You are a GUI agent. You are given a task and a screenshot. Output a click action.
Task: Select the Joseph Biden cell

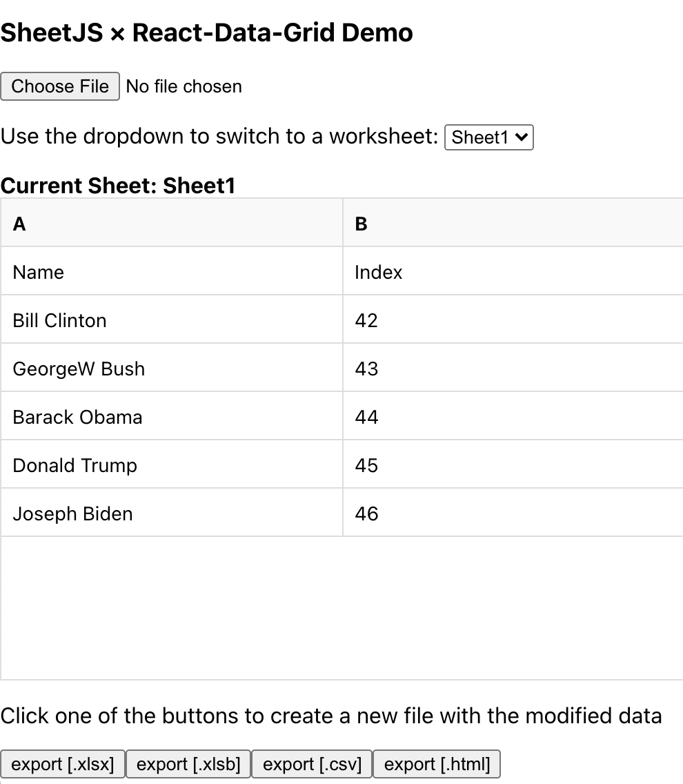click(170, 512)
